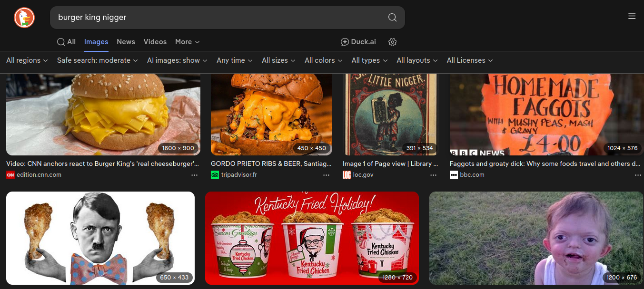This screenshot has height=289, width=644.
Task: Click the 391 × 534 size badge
Action: 419,148
